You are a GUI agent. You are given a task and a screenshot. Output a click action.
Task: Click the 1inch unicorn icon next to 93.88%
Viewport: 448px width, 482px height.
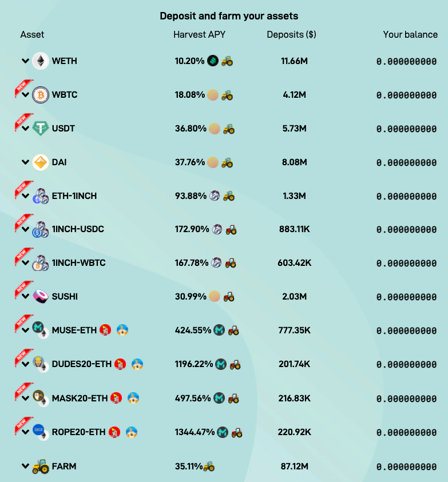pyautogui.click(x=215, y=196)
